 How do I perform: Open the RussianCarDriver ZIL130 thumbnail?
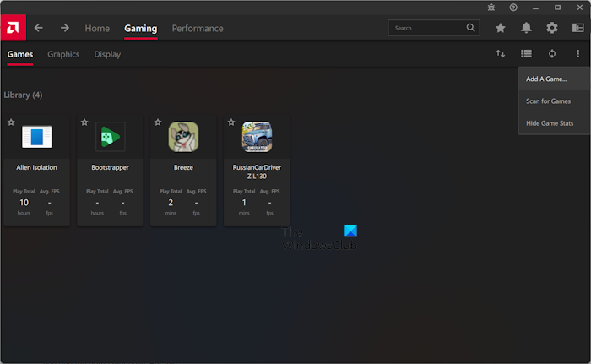[x=257, y=137]
